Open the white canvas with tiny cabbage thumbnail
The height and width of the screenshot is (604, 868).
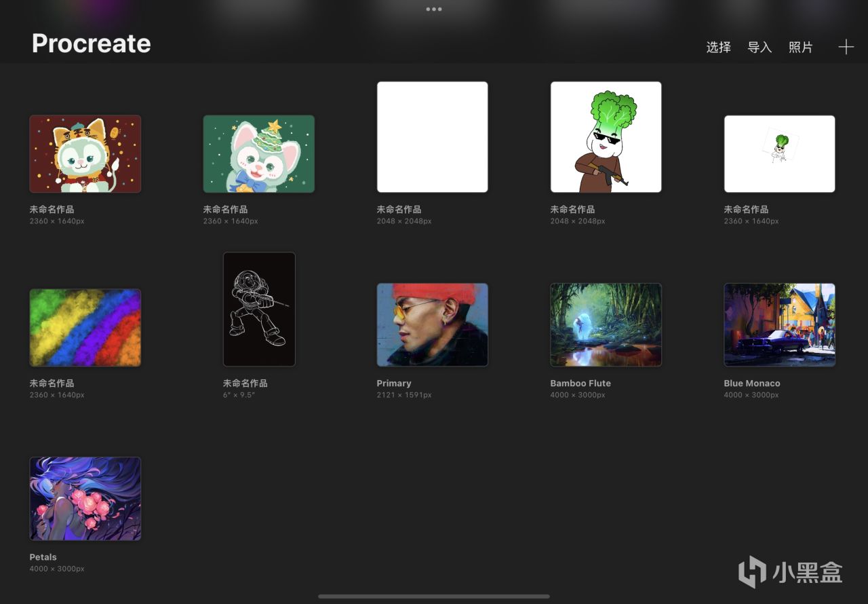click(x=780, y=154)
